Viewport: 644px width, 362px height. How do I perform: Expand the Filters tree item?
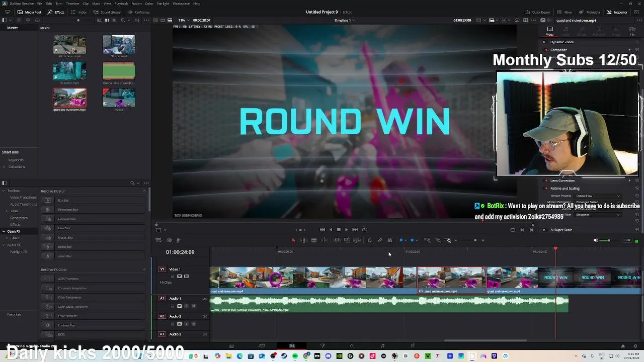pyautogui.click(x=7, y=238)
